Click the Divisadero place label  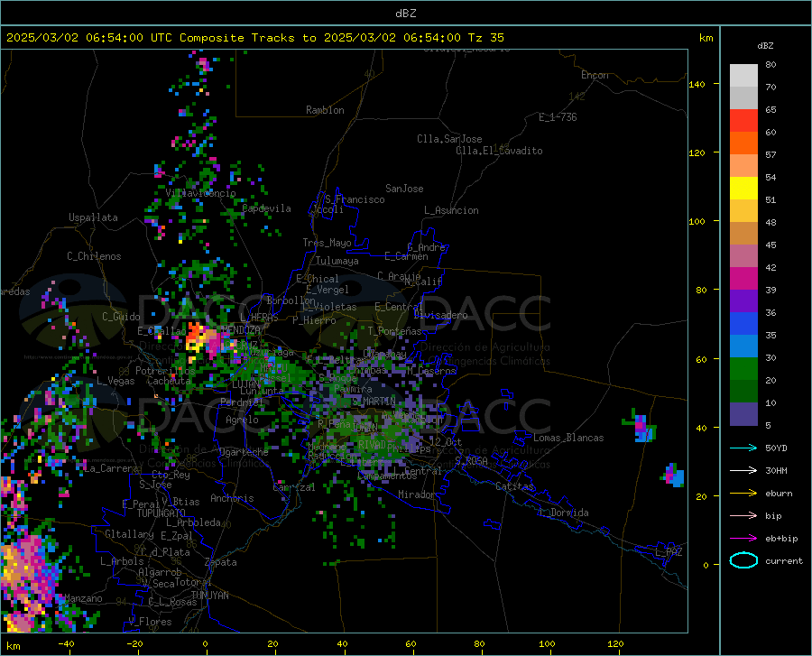440,315
